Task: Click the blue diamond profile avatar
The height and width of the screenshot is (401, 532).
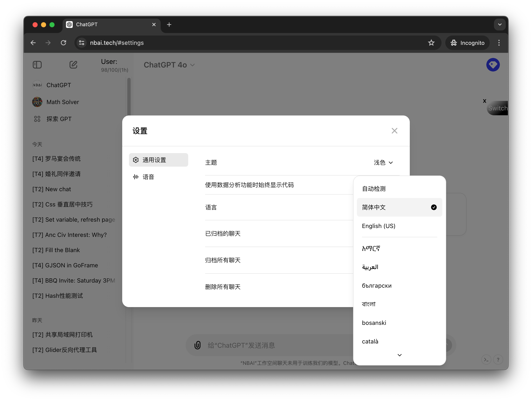Action: 493,65
